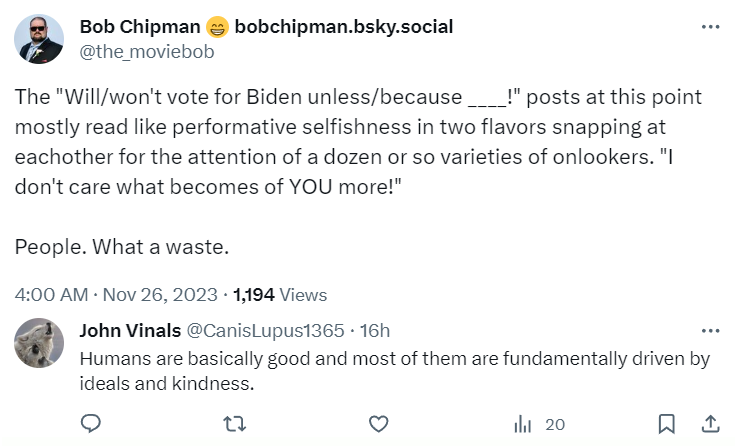Reply to John Vinals' comment
This screenshot has width=735, height=446.
pos(91,424)
